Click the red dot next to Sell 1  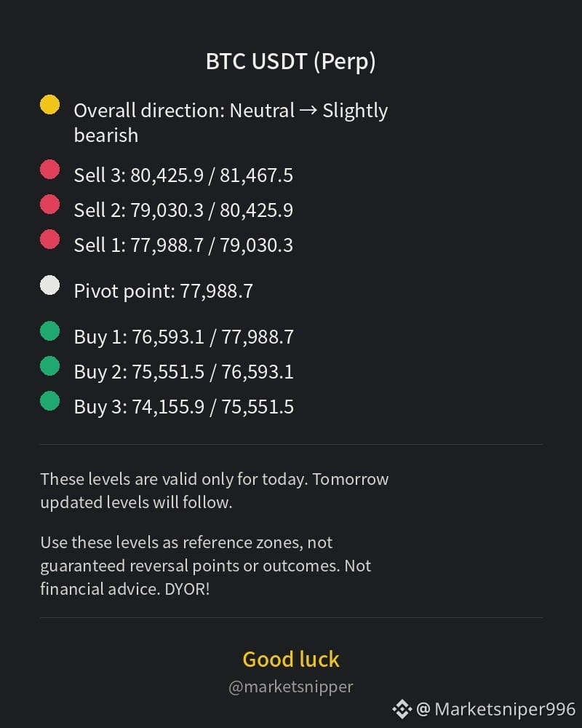[x=49, y=239]
